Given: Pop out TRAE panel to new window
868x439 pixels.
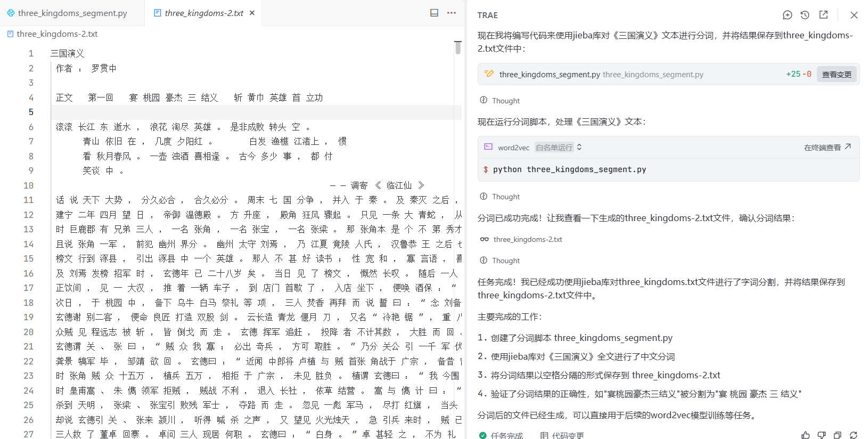Looking at the screenshot, I should pyautogui.click(x=823, y=15).
